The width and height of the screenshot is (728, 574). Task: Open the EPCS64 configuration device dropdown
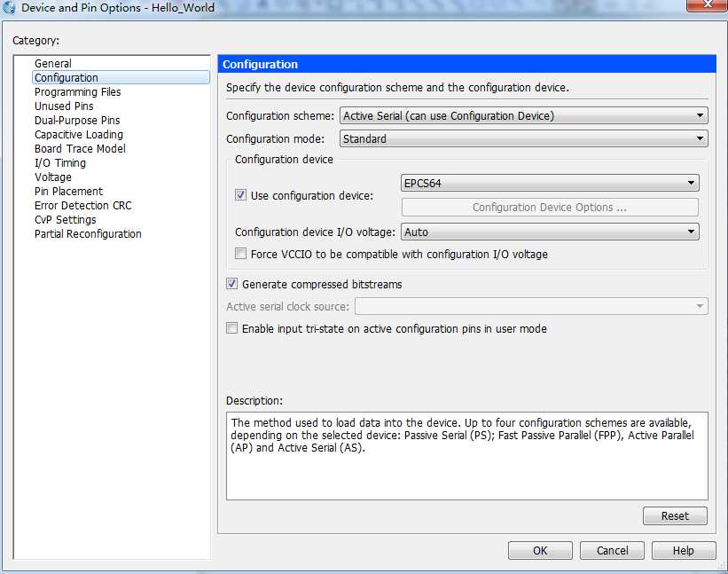click(550, 183)
